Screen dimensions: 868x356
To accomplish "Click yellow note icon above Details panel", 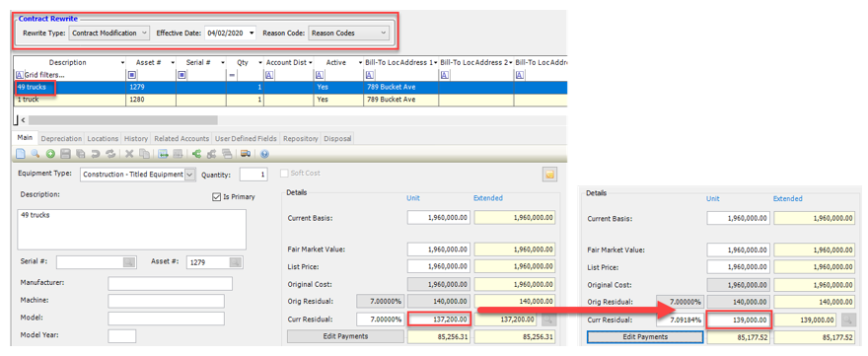I will [549, 175].
